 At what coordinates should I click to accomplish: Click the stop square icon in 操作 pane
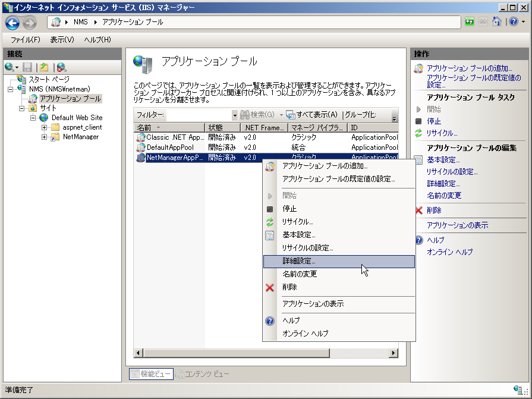tap(418, 121)
